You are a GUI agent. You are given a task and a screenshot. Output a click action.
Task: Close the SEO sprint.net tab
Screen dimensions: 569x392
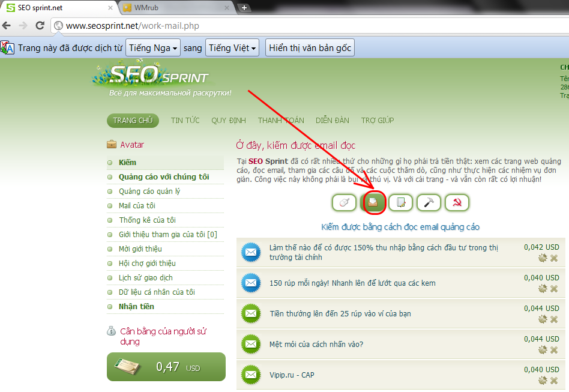pos(110,8)
